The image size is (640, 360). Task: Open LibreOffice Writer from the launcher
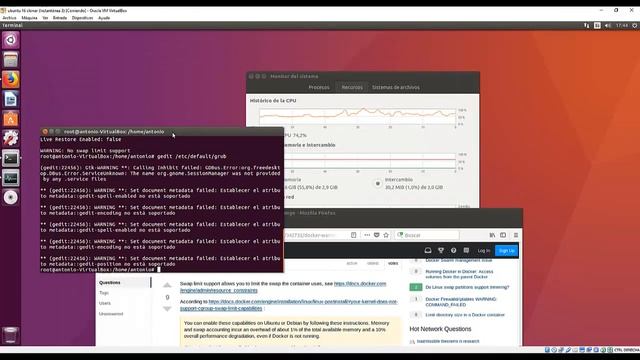coord(11,99)
